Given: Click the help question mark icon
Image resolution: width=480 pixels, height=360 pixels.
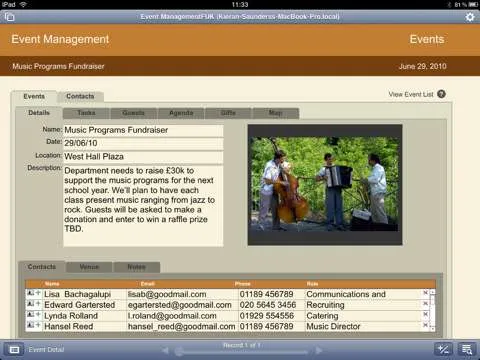Looking at the screenshot, I should pos(441,94).
